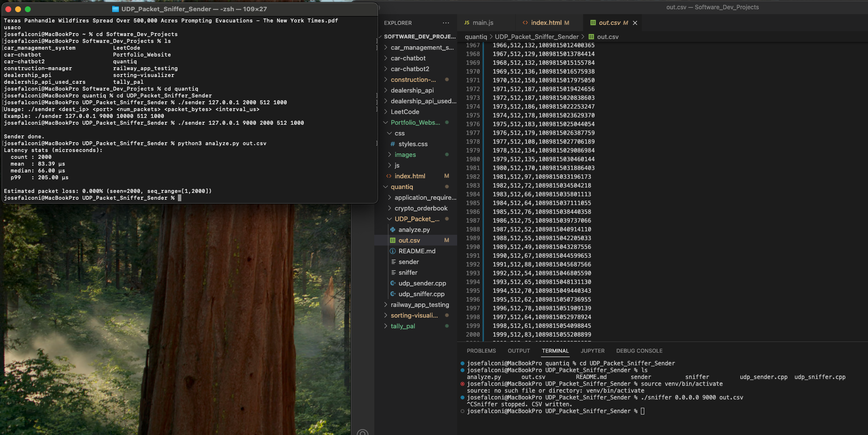Click the Python icon beside analyze.py
Screen dimensions: 868x435
(x=393, y=229)
